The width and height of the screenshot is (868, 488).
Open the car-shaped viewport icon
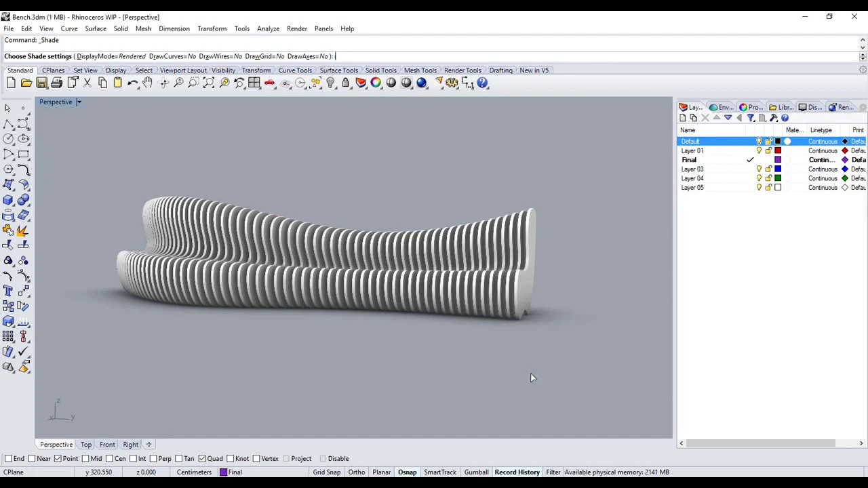270,83
